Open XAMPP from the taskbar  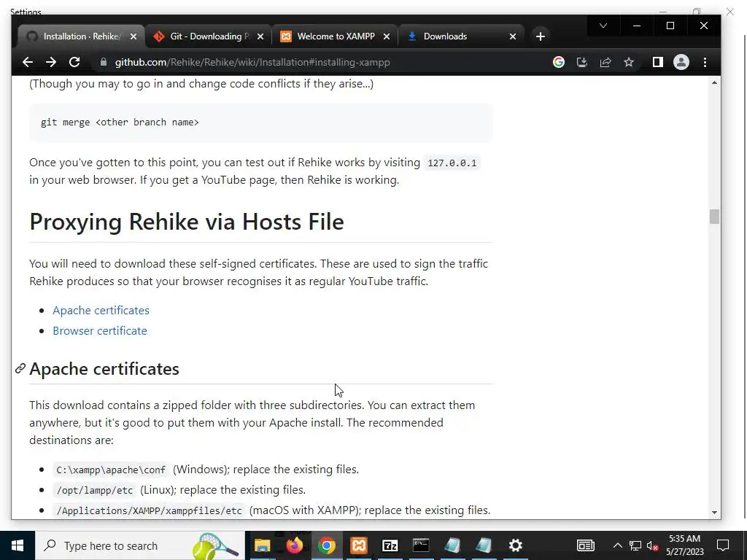click(x=359, y=545)
